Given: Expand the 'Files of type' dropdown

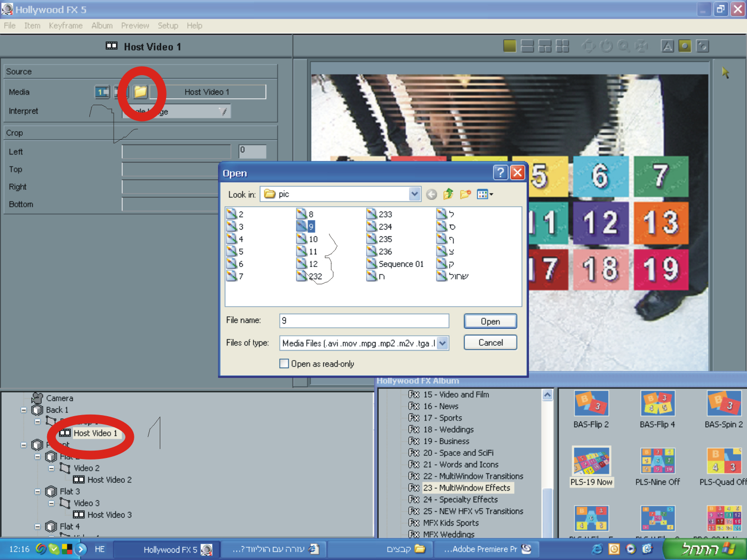Looking at the screenshot, I should pyautogui.click(x=443, y=343).
